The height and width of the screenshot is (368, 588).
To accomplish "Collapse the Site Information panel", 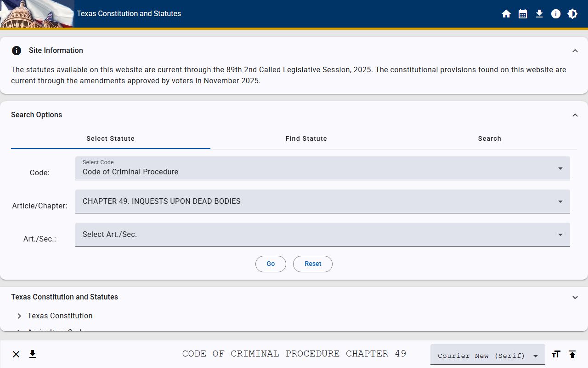I will point(575,51).
